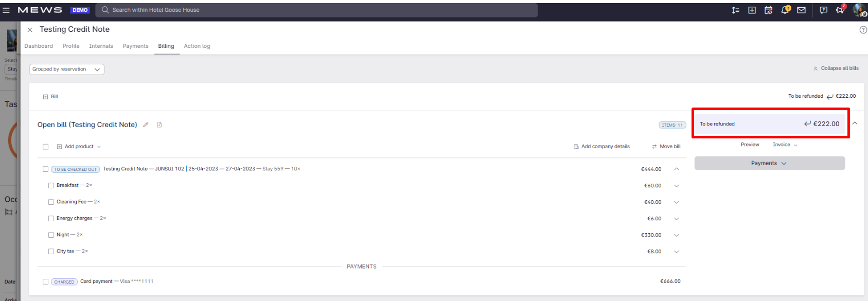This screenshot has width=868, height=301.
Task: Click the CHARGED status tag
Action: 64,282
